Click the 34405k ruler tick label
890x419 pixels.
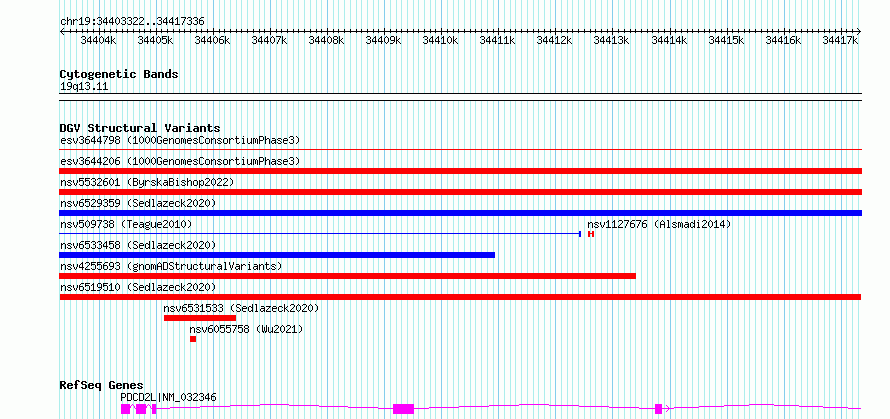point(156,40)
